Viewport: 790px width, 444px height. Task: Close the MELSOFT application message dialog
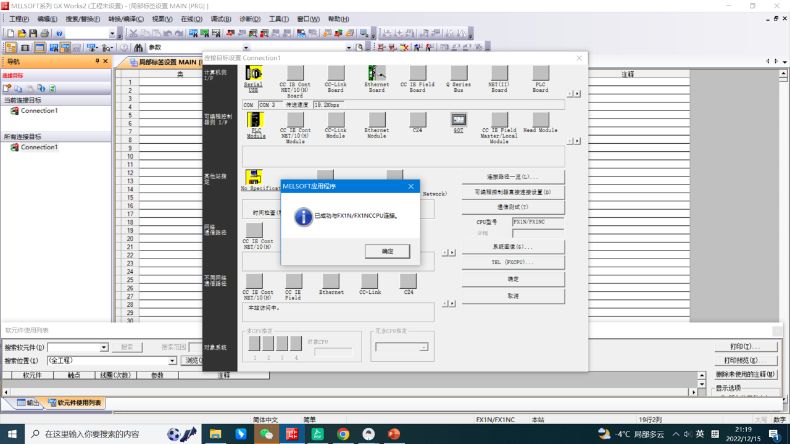tap(411, 186)
